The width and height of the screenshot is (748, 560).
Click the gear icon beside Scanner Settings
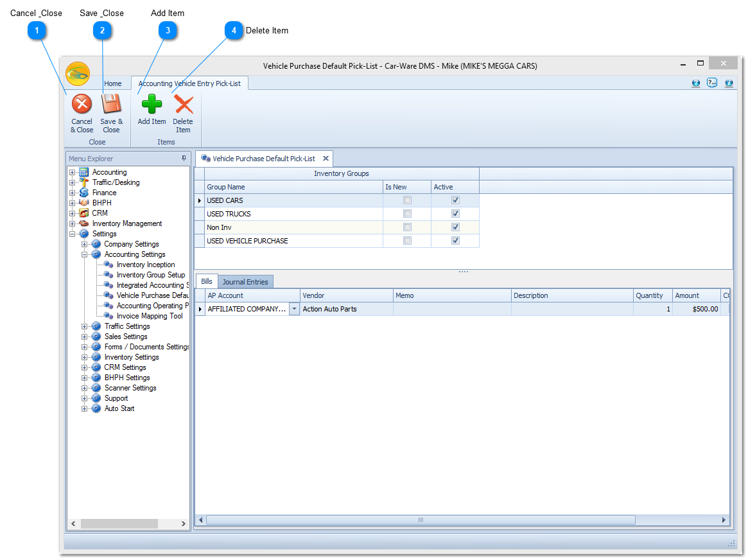pos(96,388)
